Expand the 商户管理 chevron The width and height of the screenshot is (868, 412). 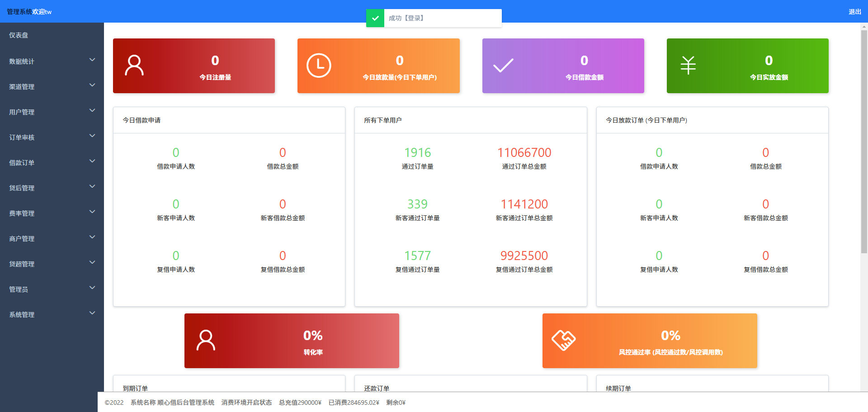click(x=92, y=237)
